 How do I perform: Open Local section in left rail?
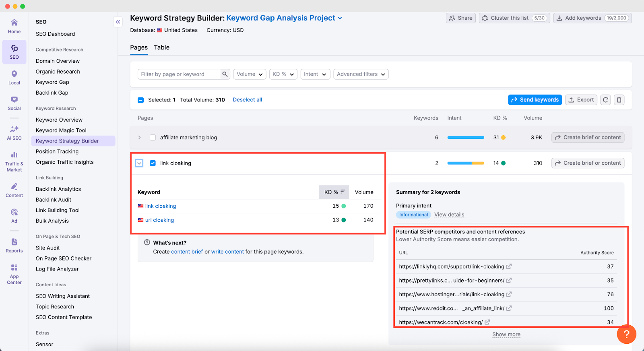[x=14, y=77]
